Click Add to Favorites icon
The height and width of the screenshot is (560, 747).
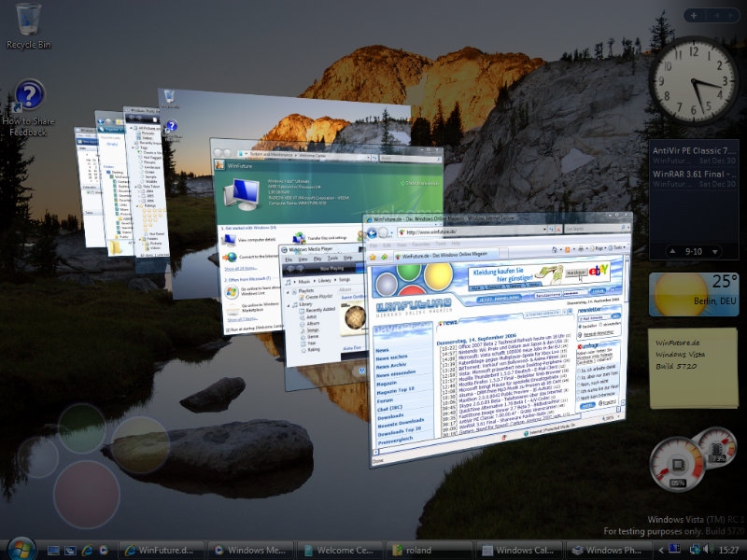(x=385, y=258)
